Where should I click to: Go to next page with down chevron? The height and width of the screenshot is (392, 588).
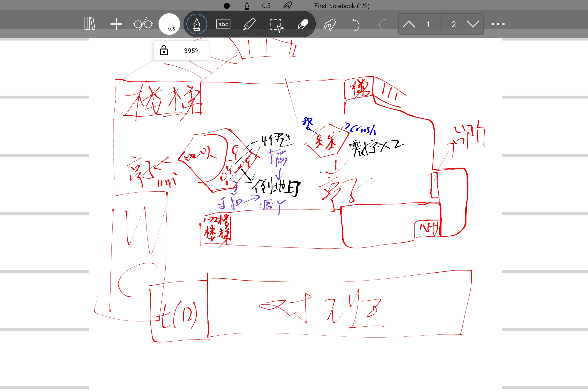click(473, 24)
